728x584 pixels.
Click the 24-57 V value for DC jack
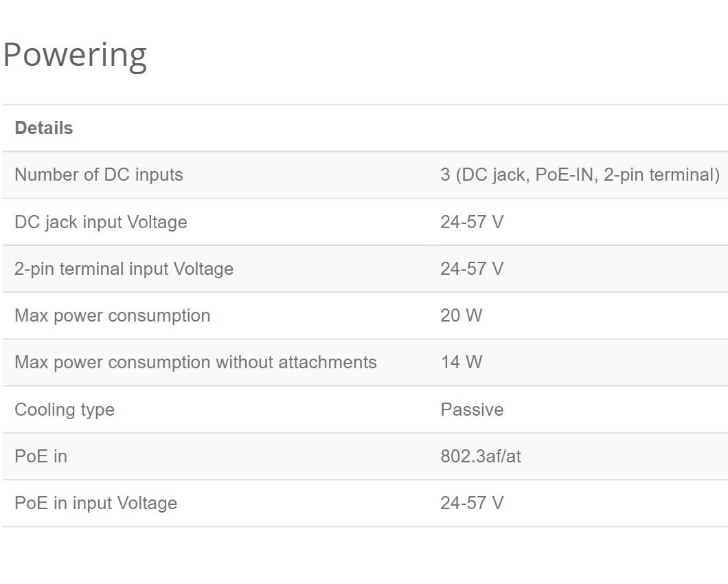(472, 222)
